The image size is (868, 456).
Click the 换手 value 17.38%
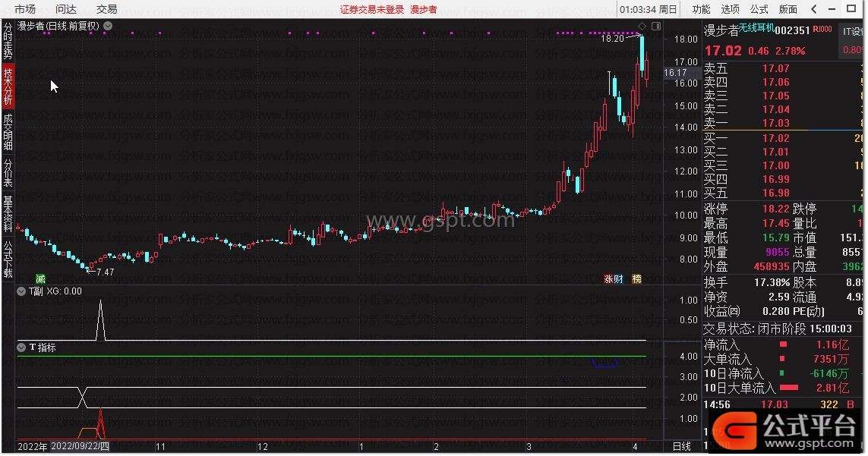pyautogui.click(x=772, y=282)
